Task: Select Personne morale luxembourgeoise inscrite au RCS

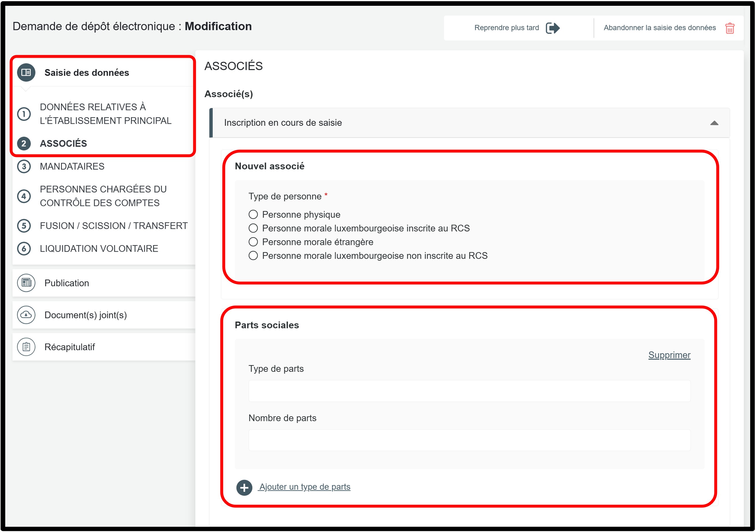Action: (x=253, y=228)
